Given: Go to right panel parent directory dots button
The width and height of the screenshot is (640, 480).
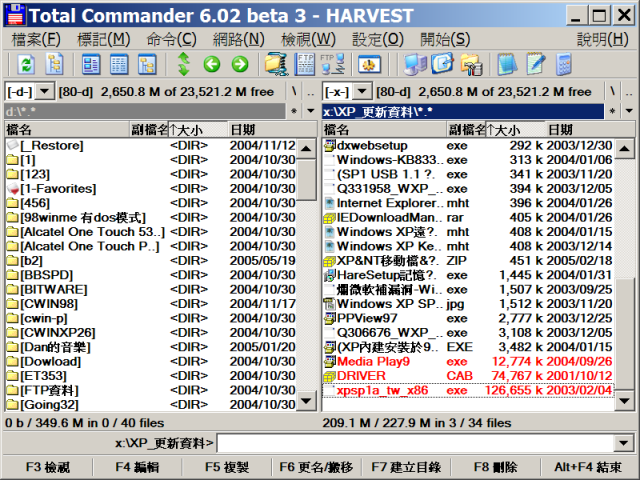Looking at the screenshot, I should [x=629, y=91].
